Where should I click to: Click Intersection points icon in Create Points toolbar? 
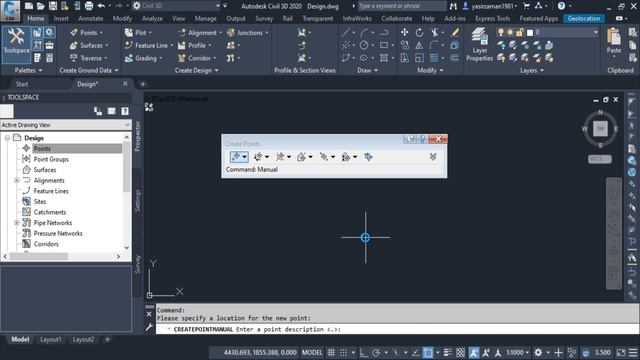(x=258, y=157)
